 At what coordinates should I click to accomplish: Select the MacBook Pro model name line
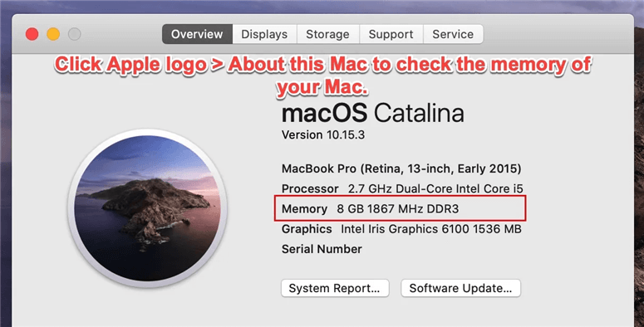[x=401, y=168]
